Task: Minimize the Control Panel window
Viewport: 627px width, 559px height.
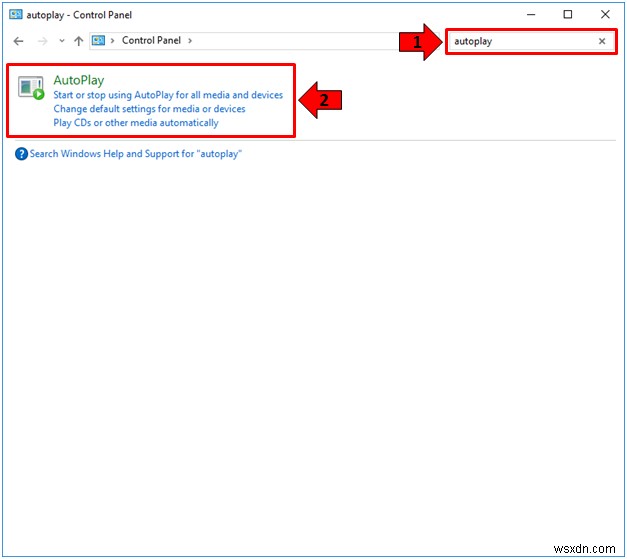Action: (531, 15)
